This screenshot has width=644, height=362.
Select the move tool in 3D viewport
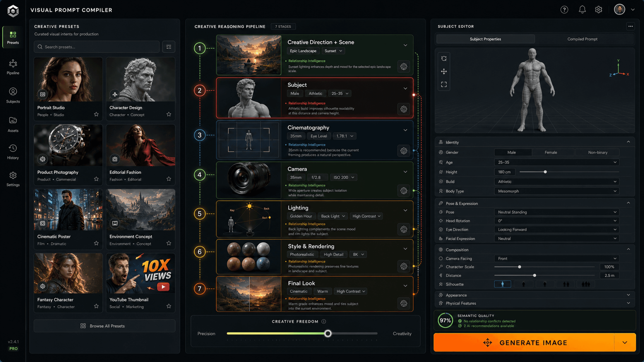point(444,72)
